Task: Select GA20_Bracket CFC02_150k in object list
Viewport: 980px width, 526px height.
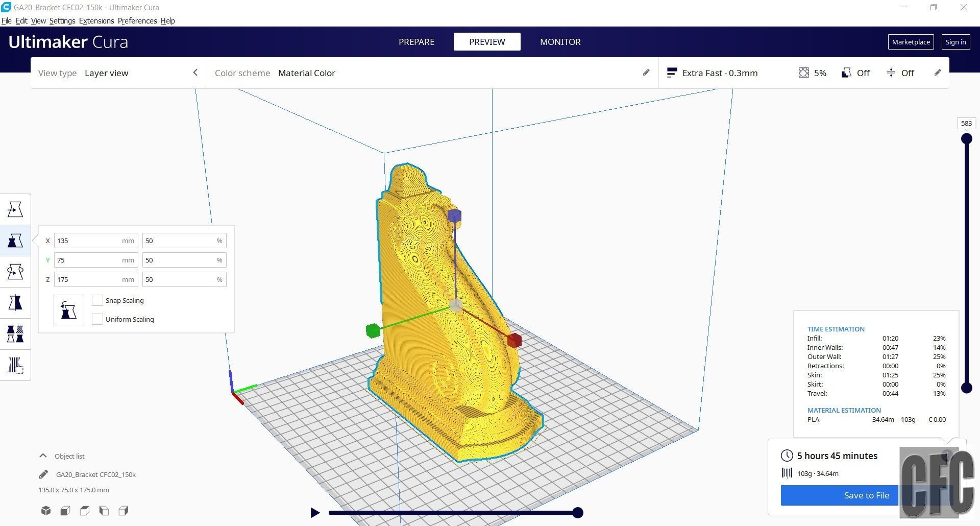Action: pyautogui.click(x=95, y=474)
